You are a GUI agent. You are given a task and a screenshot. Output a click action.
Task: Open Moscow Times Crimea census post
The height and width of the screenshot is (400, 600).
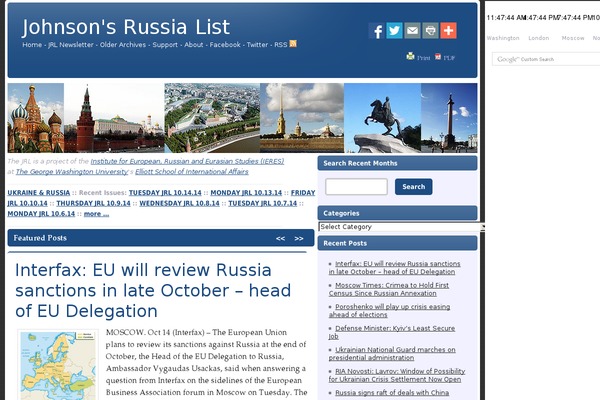389,289
